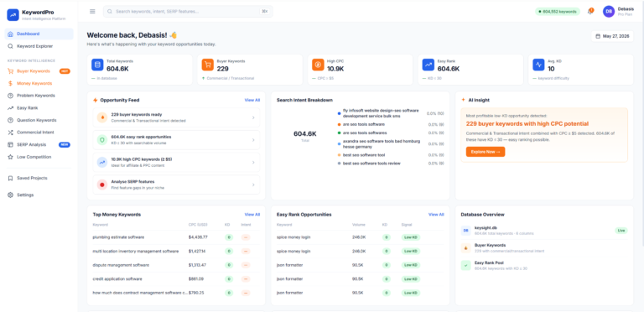Click the green legend dot for are seo tools softwares
Viewport: 644px width, 312px height.
click(339, 133)
